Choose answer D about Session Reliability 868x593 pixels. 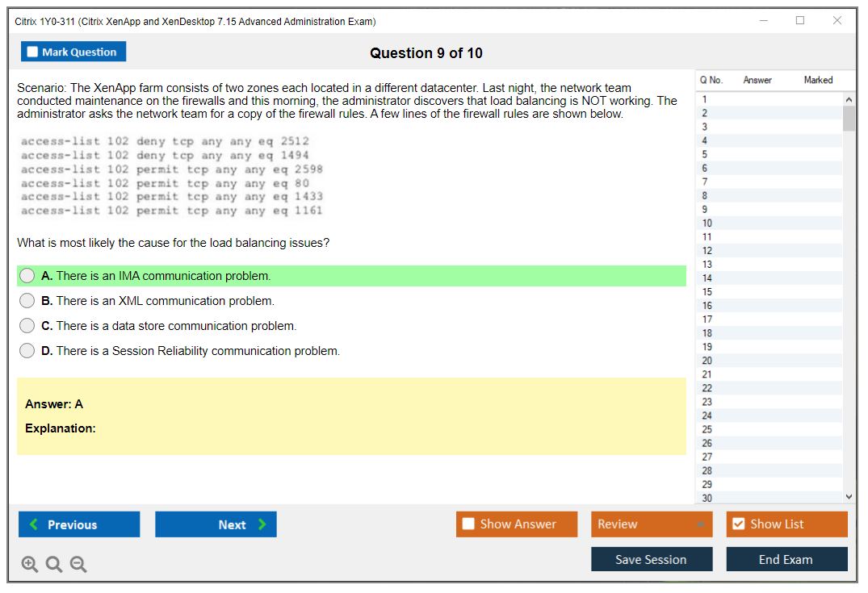point(27,351)
